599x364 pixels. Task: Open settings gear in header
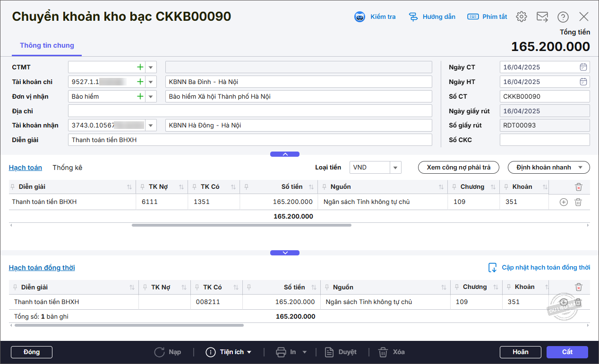click(521, 17)
